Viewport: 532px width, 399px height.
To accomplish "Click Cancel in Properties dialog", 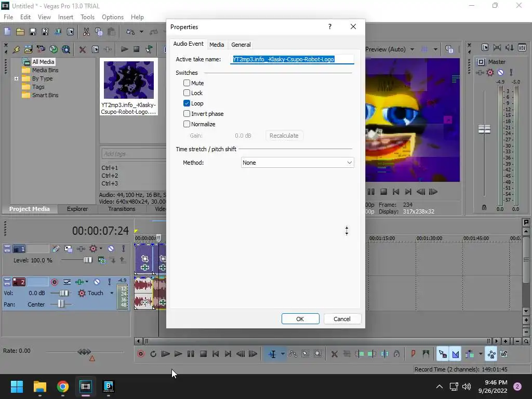I will (x=342, y=319).
